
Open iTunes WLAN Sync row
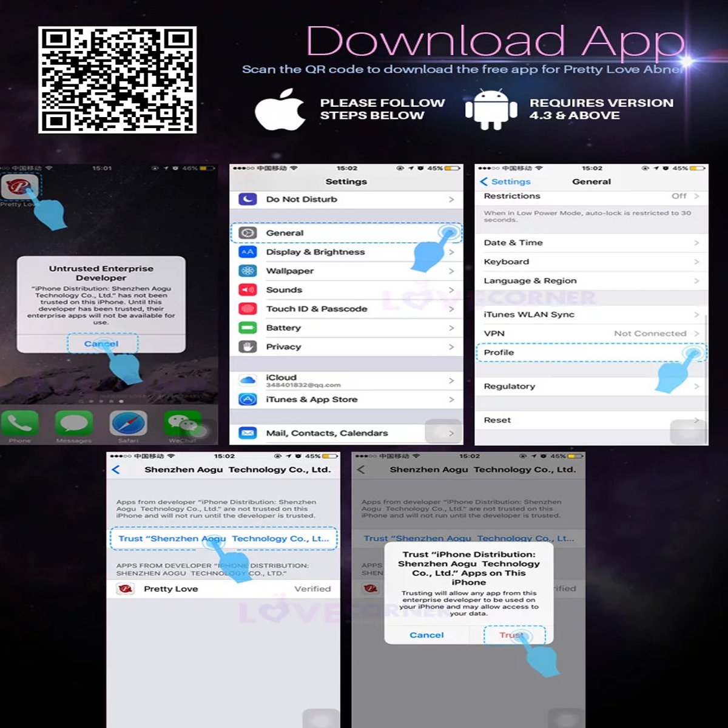pos(591,314)
